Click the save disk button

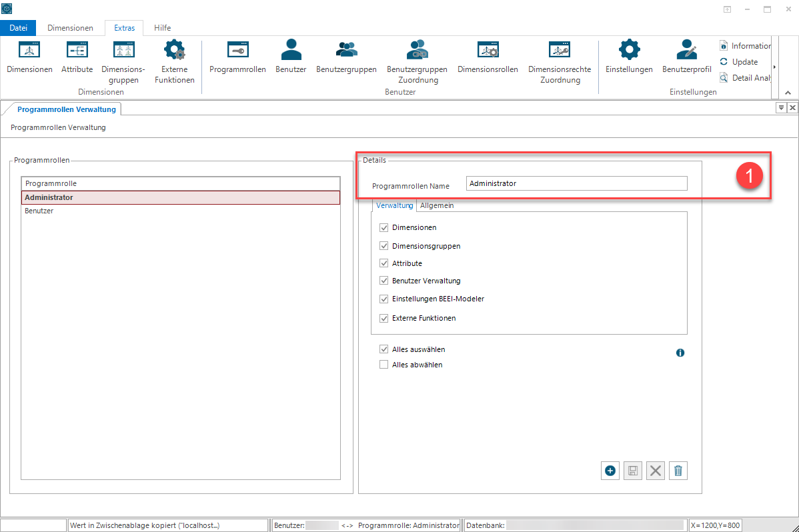633,471
